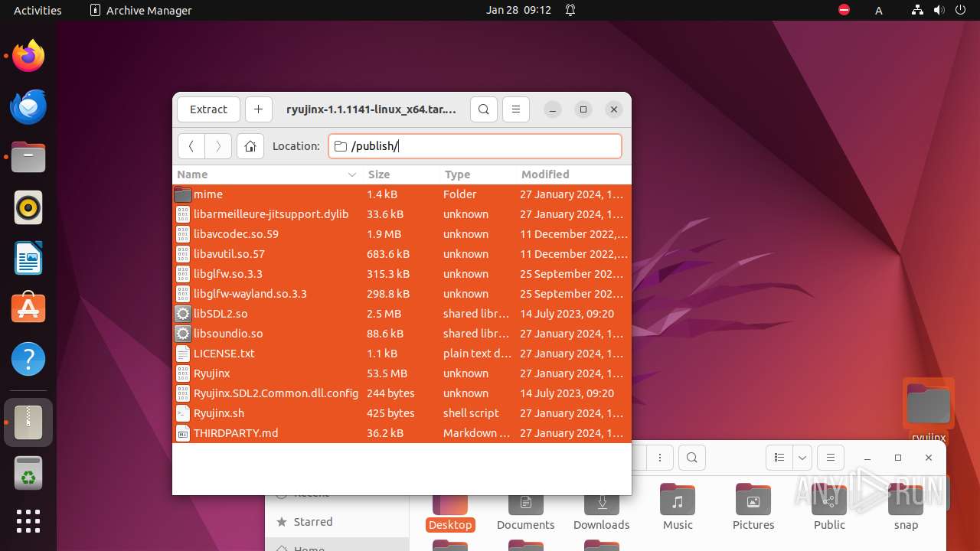Screen dimensions: 980x551
Task: Select libSDL2.so file
Action: (x=402, y=314)
